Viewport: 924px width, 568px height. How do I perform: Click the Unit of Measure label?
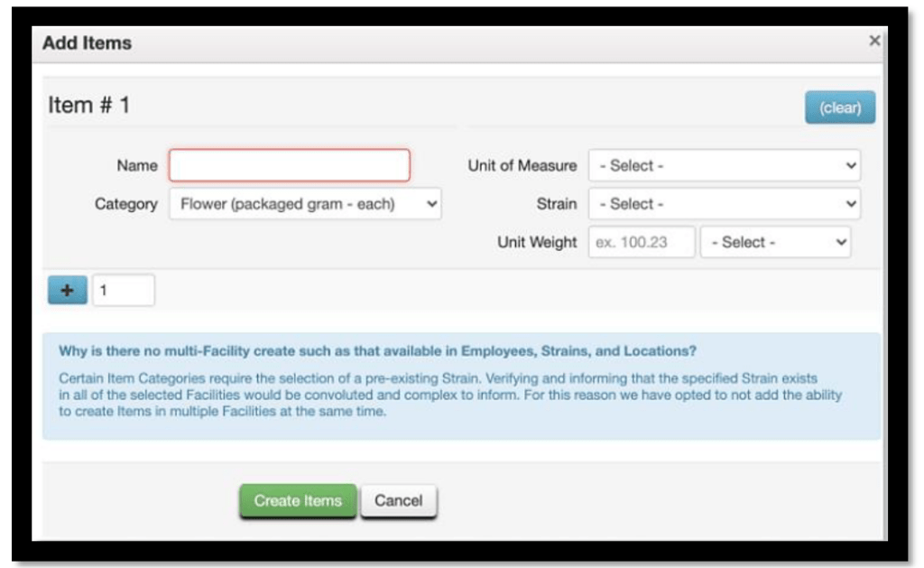point(522,165)
